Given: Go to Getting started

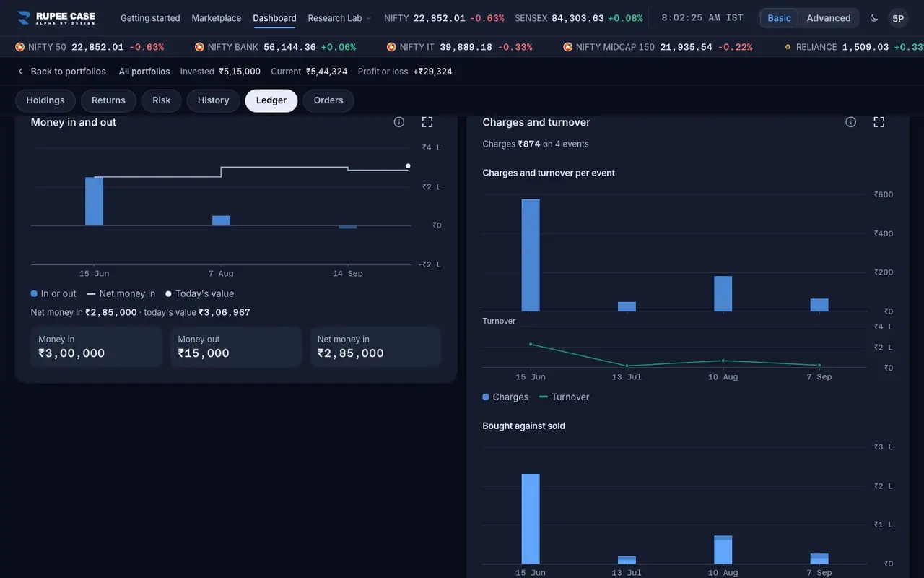Looking at the screenshot, I should [150, 18].
